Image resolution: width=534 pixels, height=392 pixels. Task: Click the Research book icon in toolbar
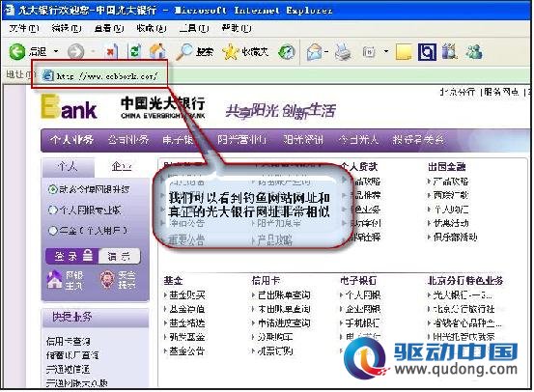coord(449,52)
